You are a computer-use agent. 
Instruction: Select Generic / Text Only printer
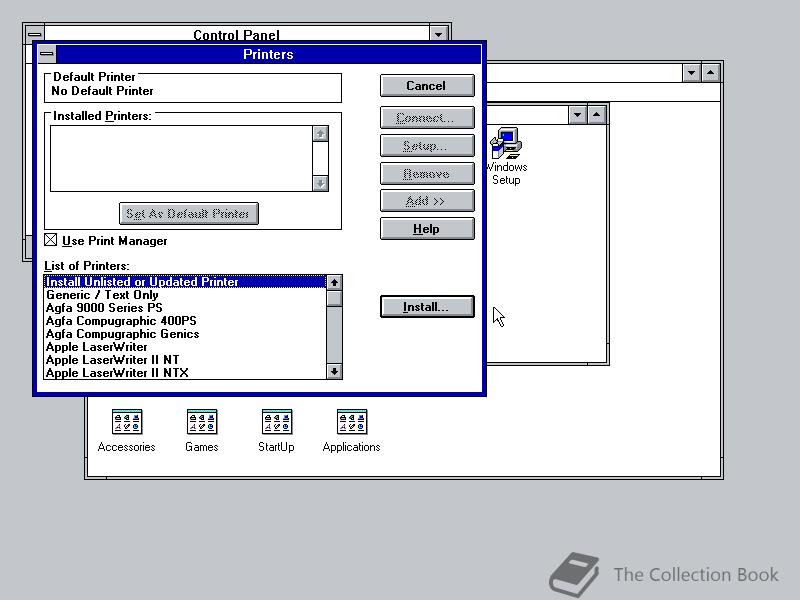(185, 295)
